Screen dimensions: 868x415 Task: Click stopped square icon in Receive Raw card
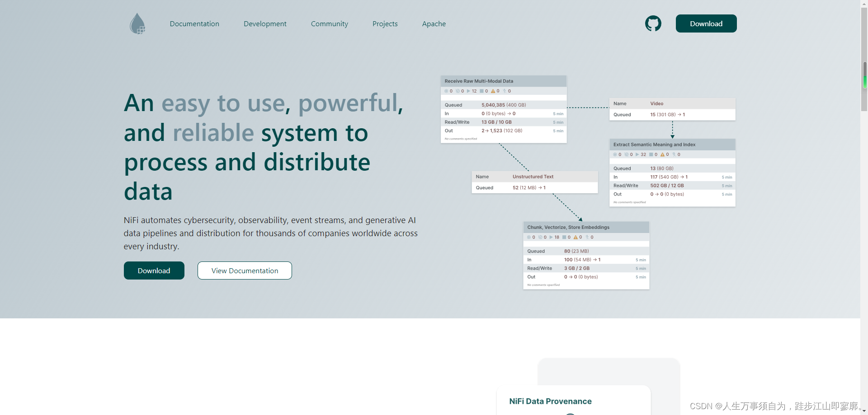pyautogui.click(x=481, y=91)
